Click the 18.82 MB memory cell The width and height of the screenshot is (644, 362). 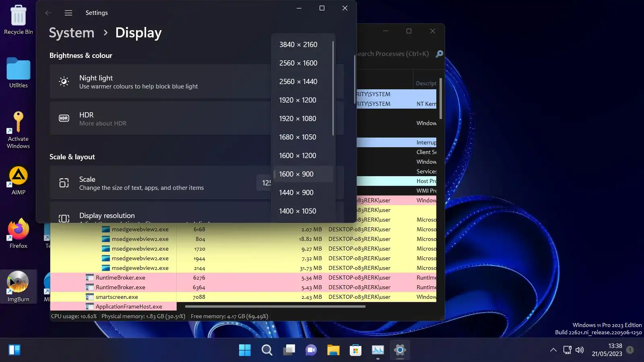pyautogui.click(x=310, y=239)
